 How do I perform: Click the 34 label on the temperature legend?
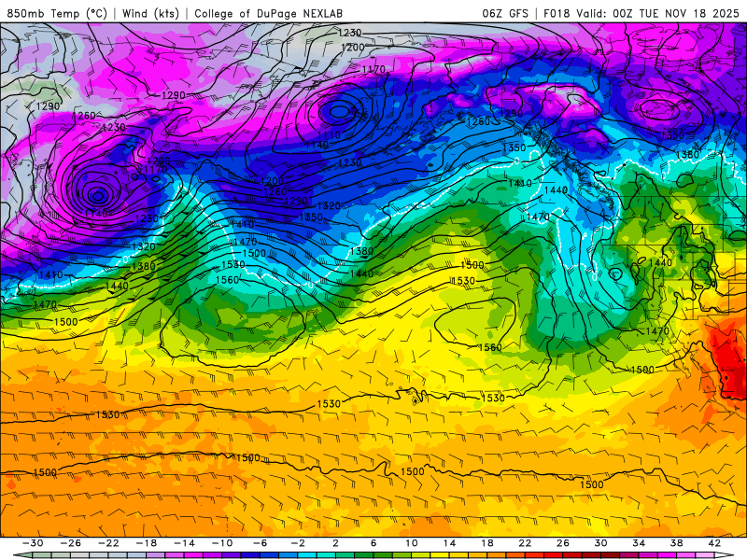pos(639,543)
